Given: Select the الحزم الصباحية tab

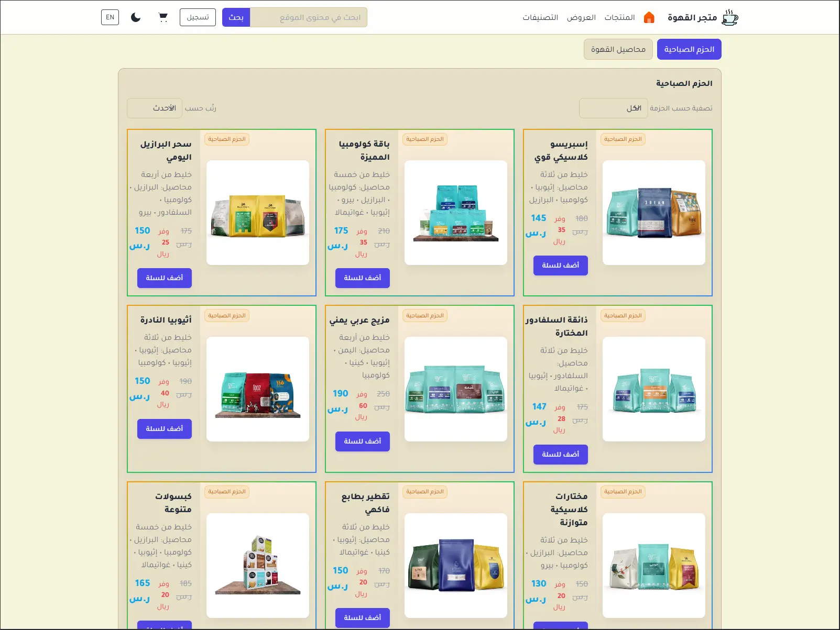Looking at the screenshot, I should click(x=689, y=49).
